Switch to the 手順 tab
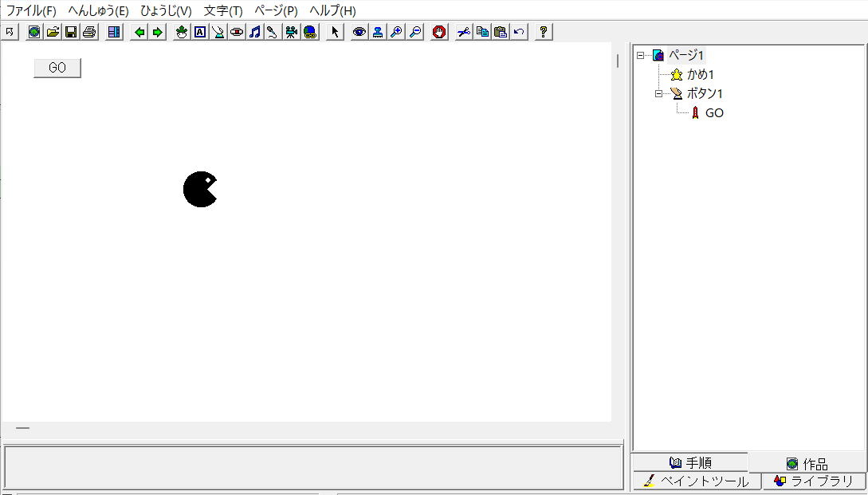This screenshot has width=868, height=495. pyautogui.click(x=689, y=462)
